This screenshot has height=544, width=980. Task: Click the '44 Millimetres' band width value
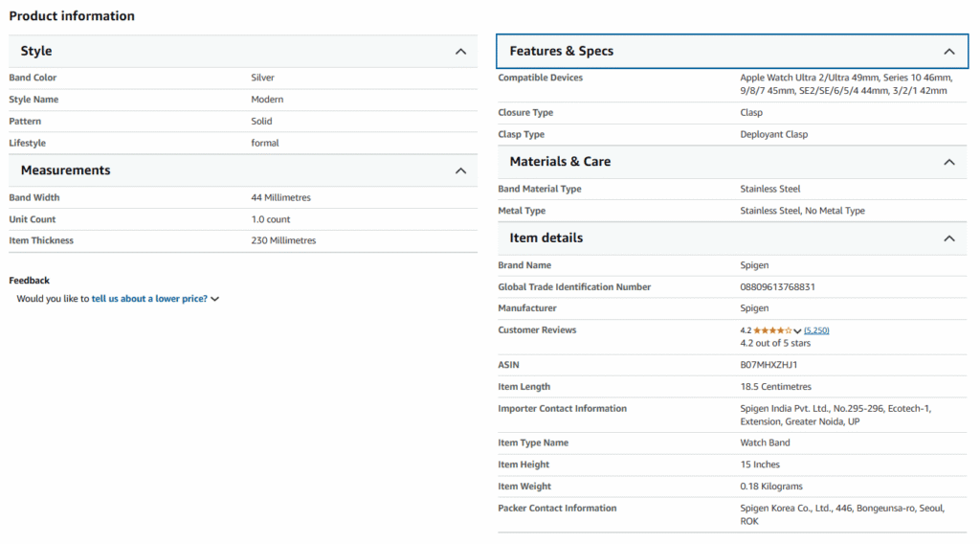tap(280, 197)
